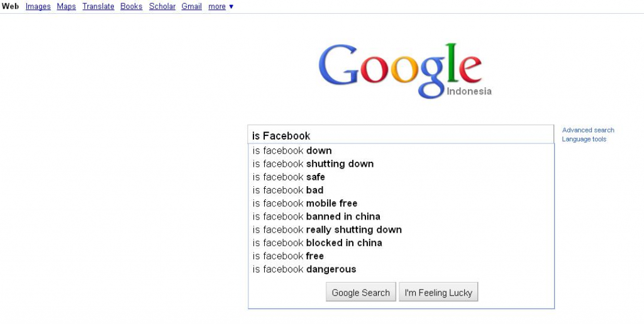The width and height of the screenshot is (644, 324).
Task: Go to Translate in top navigation
Action: (98, 6)
